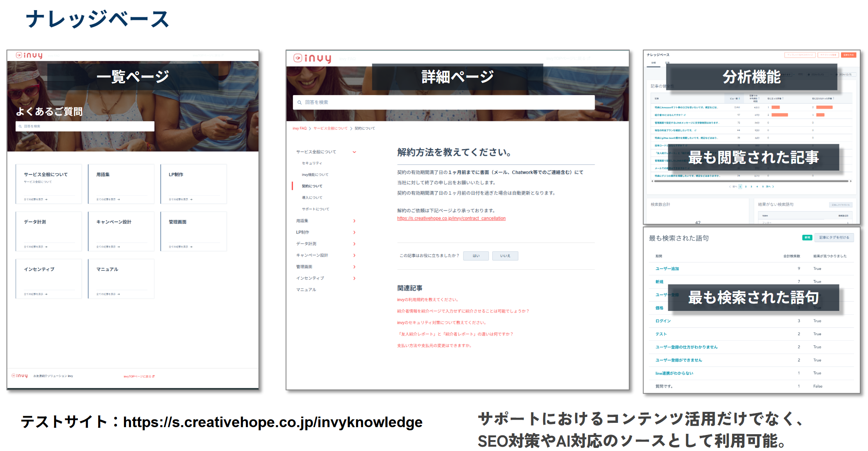Select the 分析 tab in the knowledge base
Viewport: 868px width, 451px height.
point(653,63)
